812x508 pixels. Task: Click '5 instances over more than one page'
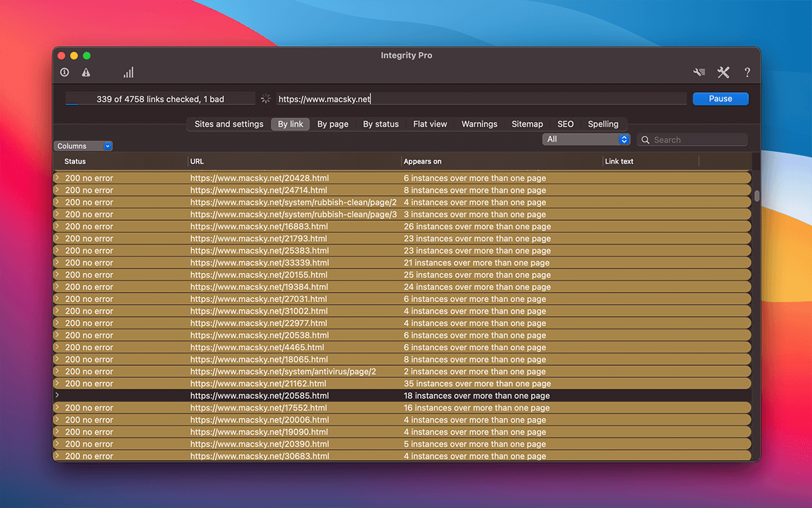(x=474, y=444)
